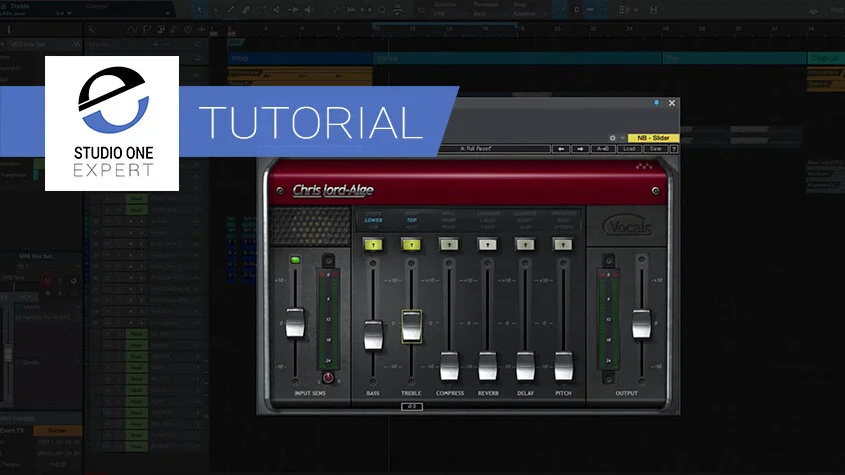845x475 pixels.
Task: Click the highlighted Treble fader handle
Action: click(x=411, y=326)
